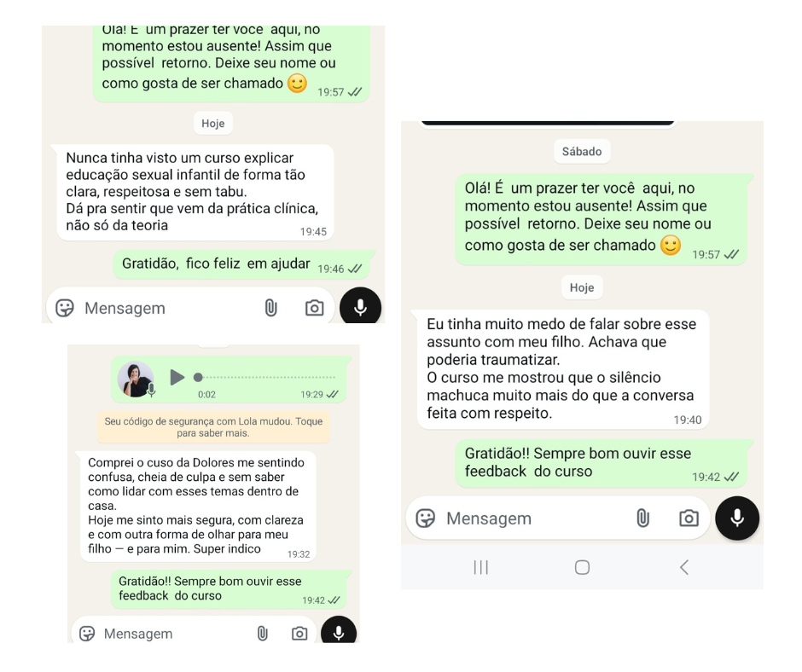
Task: Tap the paperclip icon above the Android navigation bar
Action: (643, 518)
